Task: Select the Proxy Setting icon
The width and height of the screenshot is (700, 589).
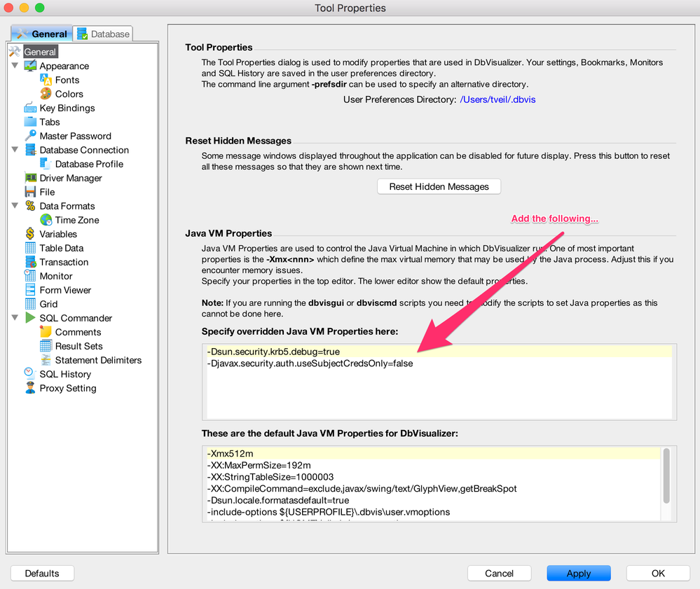Action: (30, 388)
